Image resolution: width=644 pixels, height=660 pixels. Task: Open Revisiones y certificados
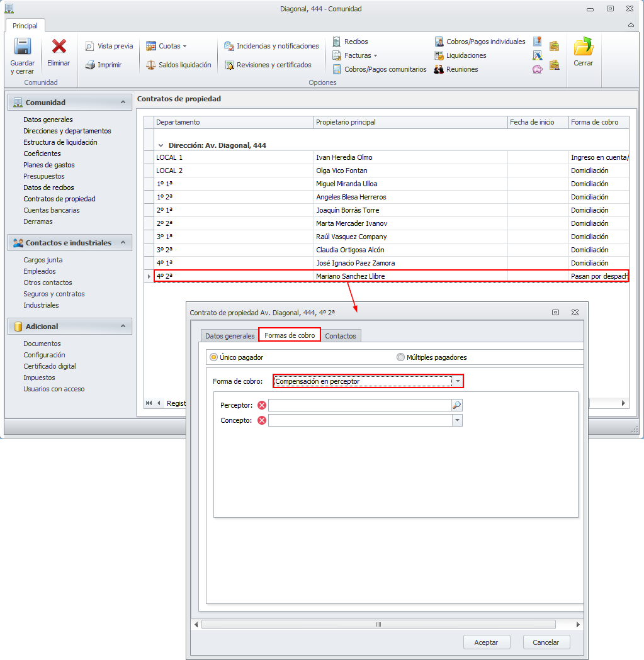pyautogui.click(x=268, y=65)
